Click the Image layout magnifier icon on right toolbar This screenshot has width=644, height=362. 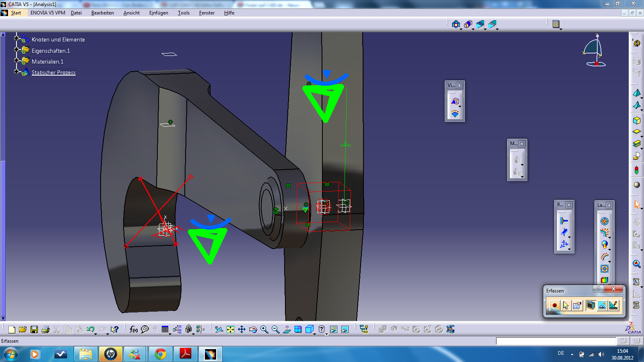click(636, 264)
